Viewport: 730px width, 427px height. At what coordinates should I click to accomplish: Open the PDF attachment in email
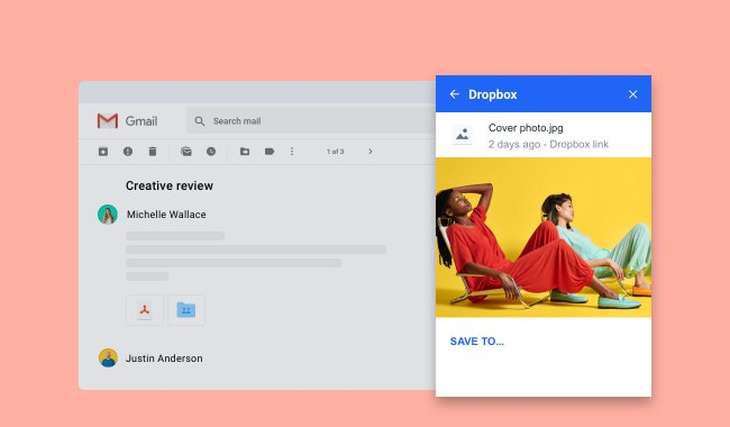tap(145, 310)
